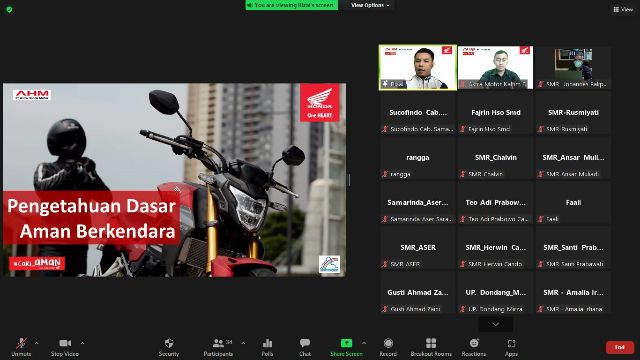Viewport: 640px width, 360px height.
Task: Click the green encryption shield icon
Action: pyautogui.click(x=9, y=9)
